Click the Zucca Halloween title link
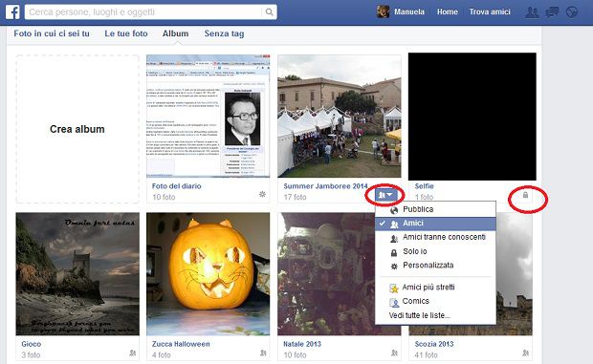 181,344
